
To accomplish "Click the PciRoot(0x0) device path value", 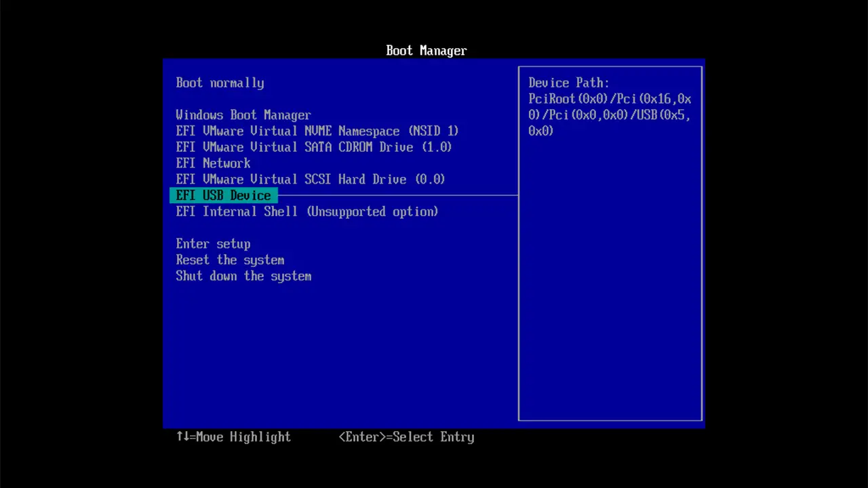I will coord(610,115).
